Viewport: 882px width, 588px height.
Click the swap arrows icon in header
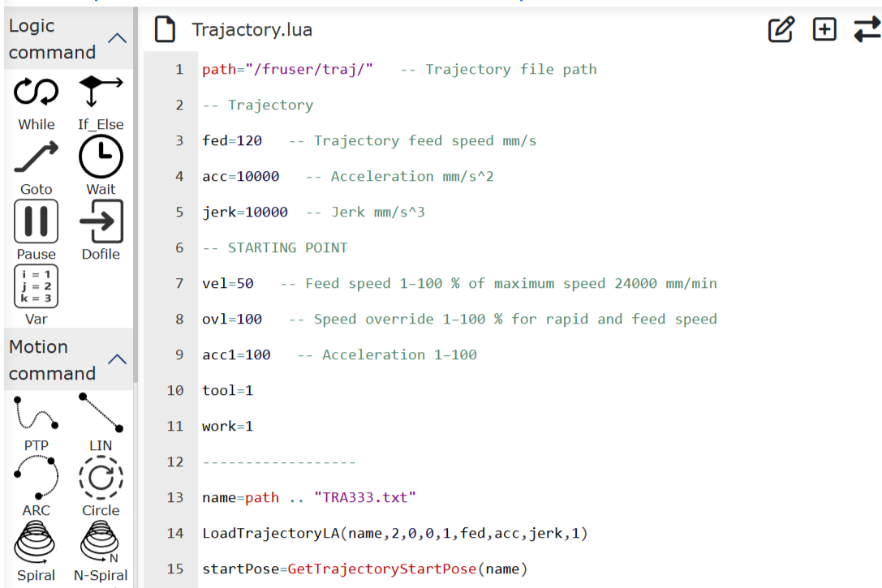coord(867,30)
